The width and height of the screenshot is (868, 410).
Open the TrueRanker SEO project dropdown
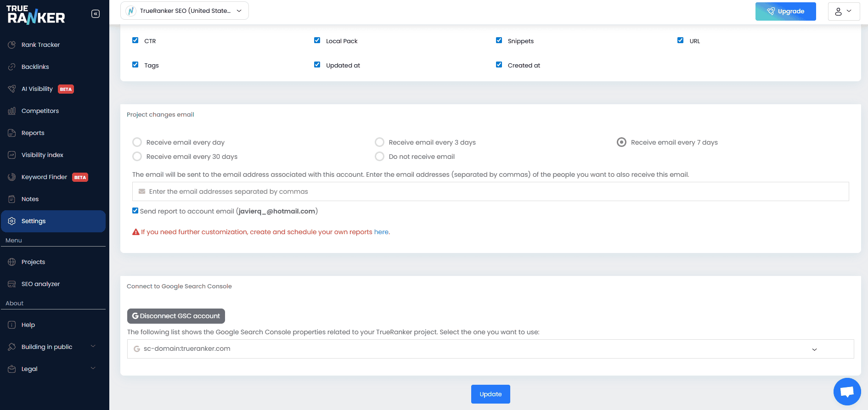tap(185, 11)
